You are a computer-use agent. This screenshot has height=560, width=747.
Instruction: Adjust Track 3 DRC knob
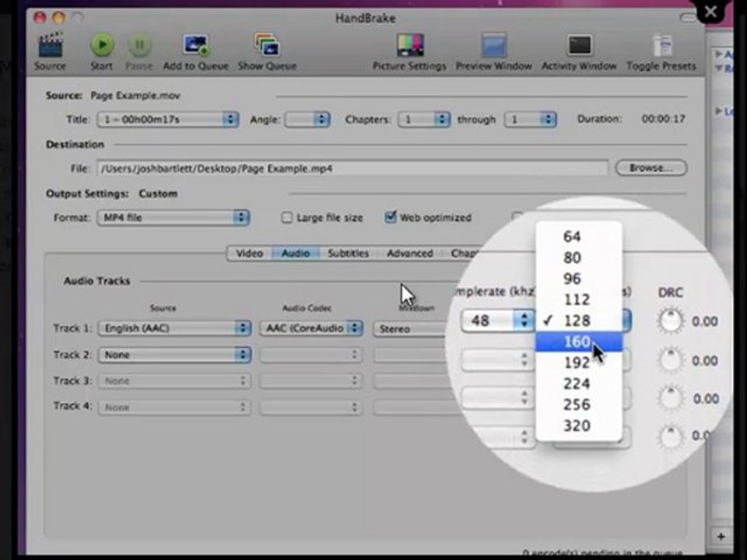(x=671, y=398)
